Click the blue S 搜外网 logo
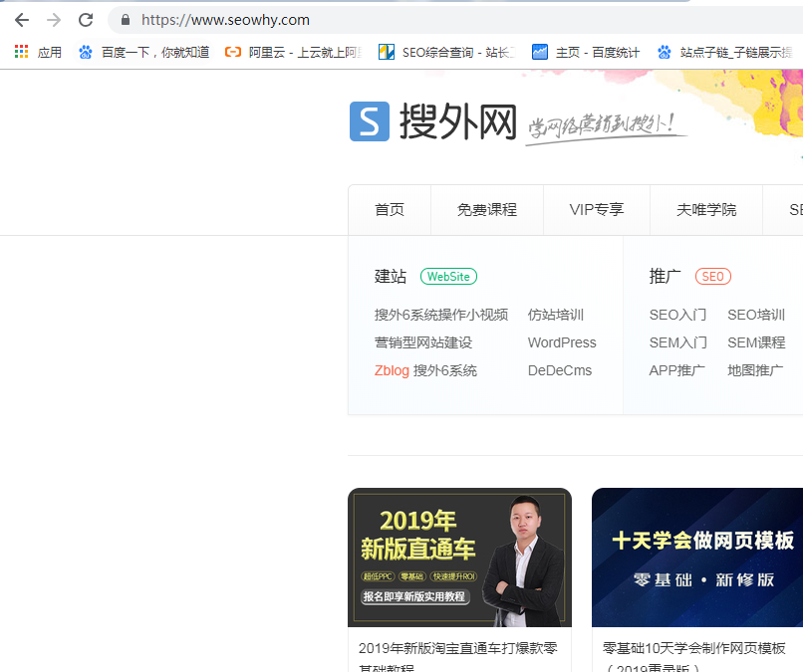 pos(370,121)
